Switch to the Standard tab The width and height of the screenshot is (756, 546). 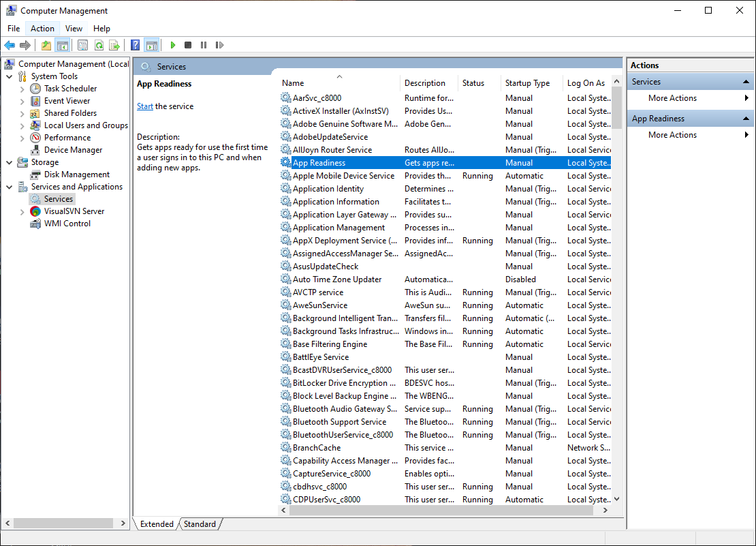200,524
